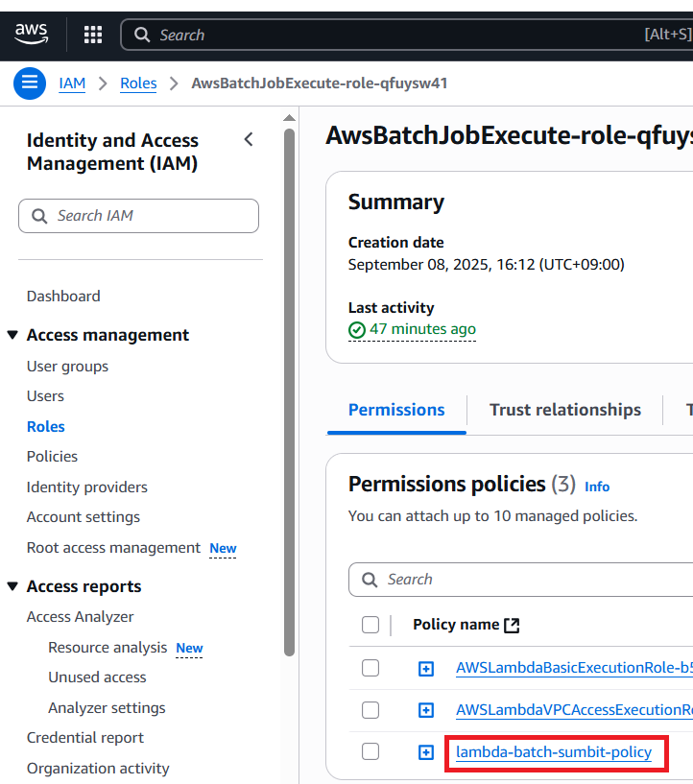The height and width of the screenshot is (784, 693).
Task: Open the lambda-batch-sumbit-policy link
Action: [554, 752]
